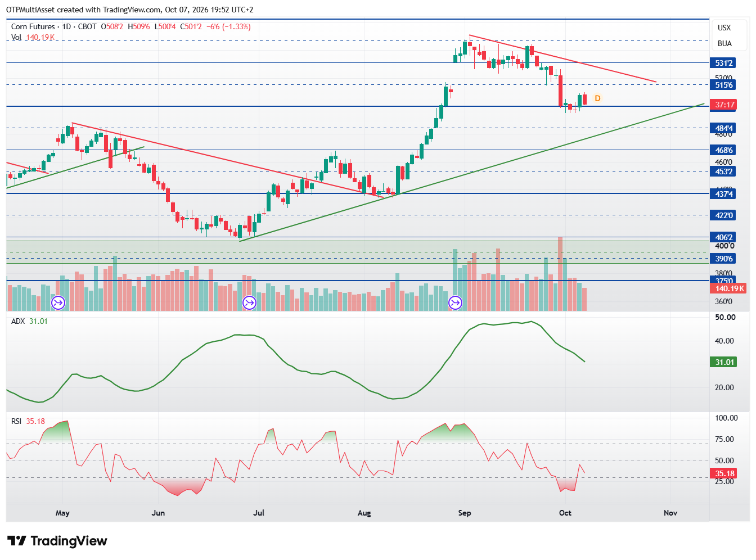The height and width of the screenshot is (560, 756).
Task: Select the close value C501'2
Action: coord(191,26)
